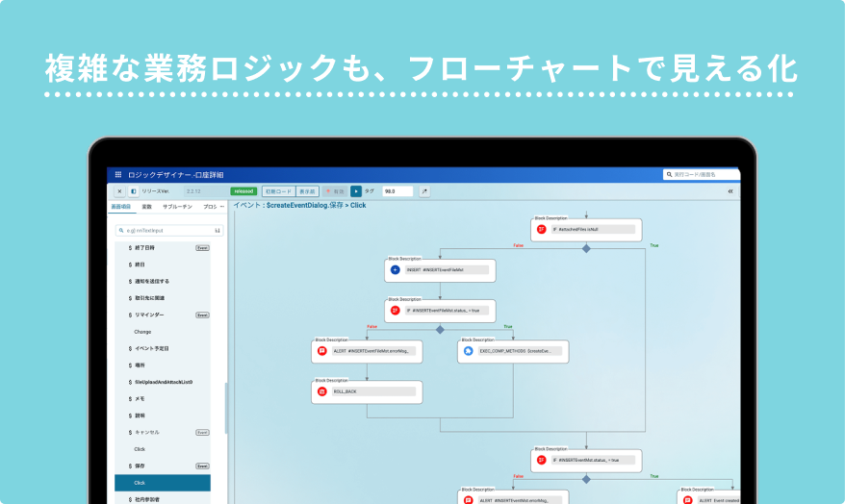845x504 pixels.
Task: Toggle the side panel layout icon
Action: click(133, 191)
